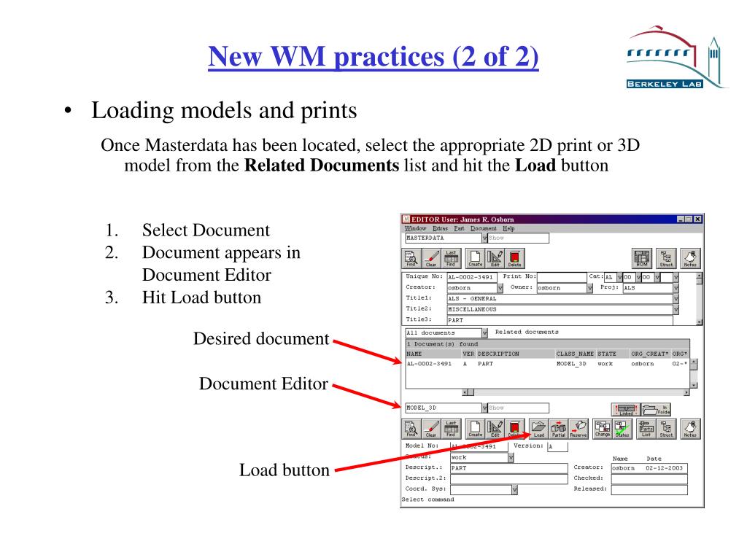Image resolution: width=747 pixels, height=560 pixels.
Task: Open the All documents filter dropdown
Action: click(x=484, y=332)
